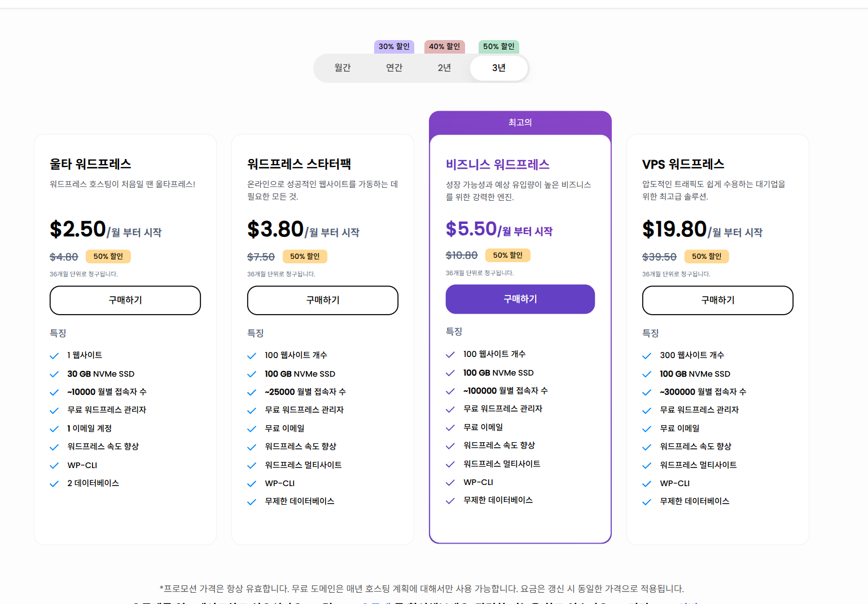Click the ~100000 월별 접속자 수 text
Viewport: 868px width, 604px height.
(x=506, y=391)
